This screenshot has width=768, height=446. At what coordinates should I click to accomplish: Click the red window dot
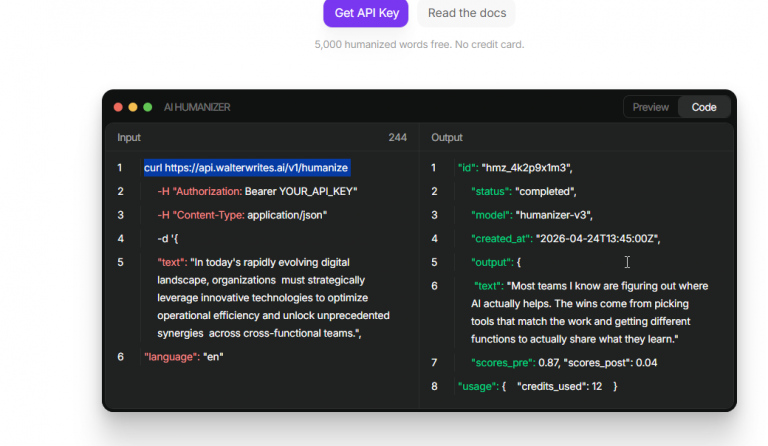(x=118, y=107)
